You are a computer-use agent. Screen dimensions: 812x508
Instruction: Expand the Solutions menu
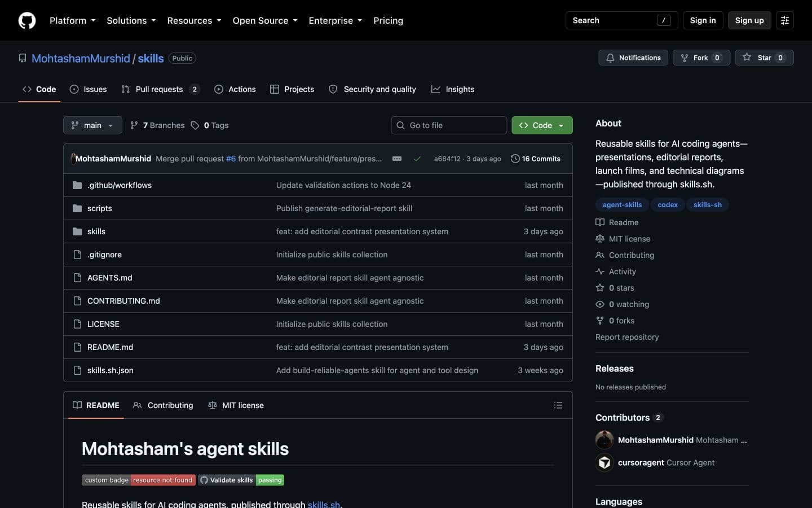pos(131,20)
